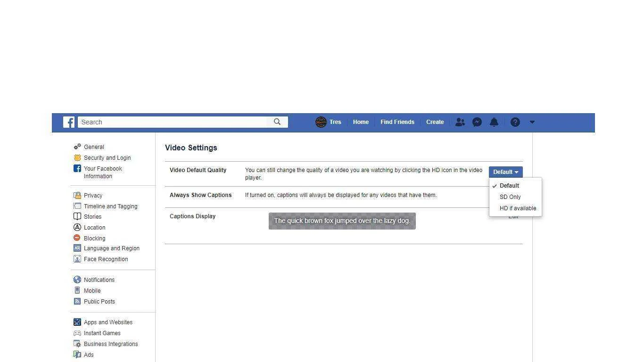The image size is (644, 362).
Task: Open the Messenger icon
Action: point(477,122)
